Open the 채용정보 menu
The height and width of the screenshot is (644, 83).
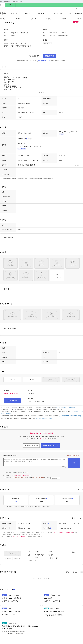[14, 13]
